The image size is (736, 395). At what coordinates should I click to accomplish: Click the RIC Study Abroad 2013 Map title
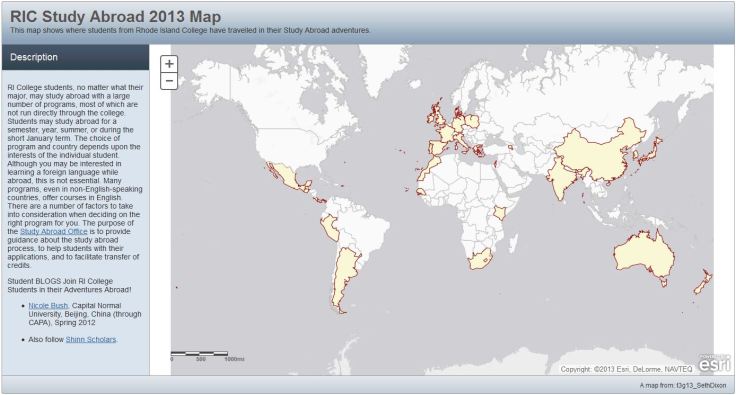[x=115, y=16]
